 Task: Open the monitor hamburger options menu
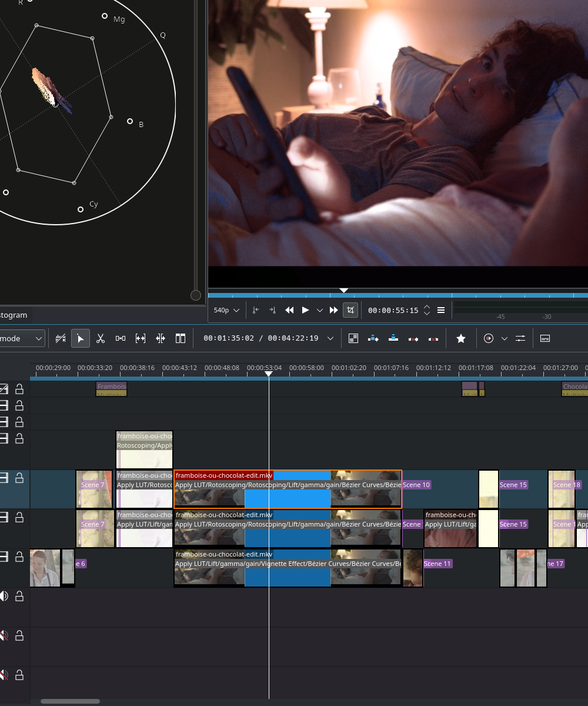pyautogui.click(x=441, y=310)
